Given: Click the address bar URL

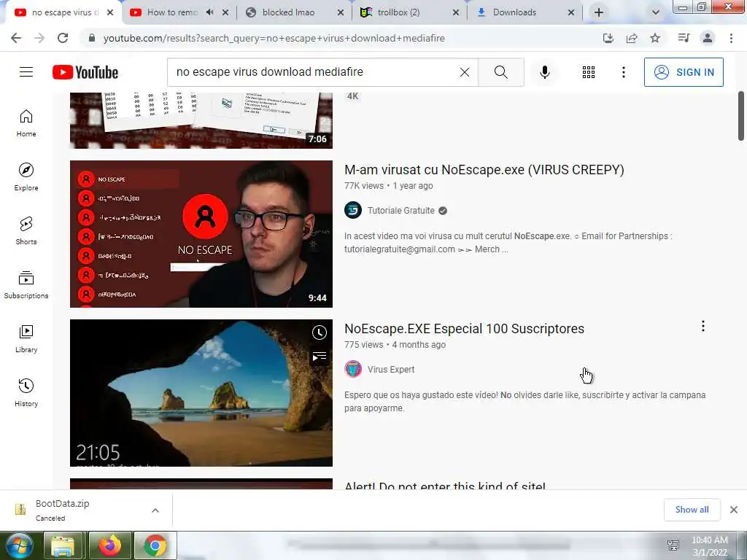Looking at the screenshot, I should coord(274,38).
